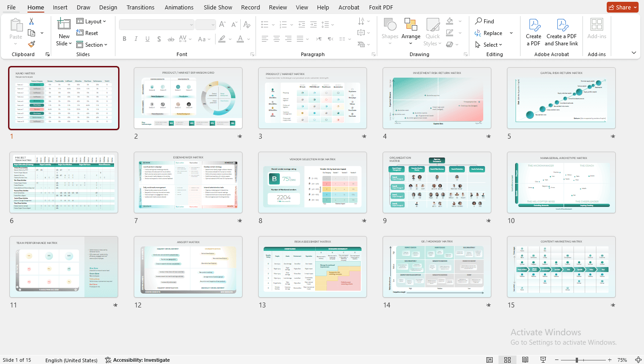
Task: Open the Slide Show tab
Action: point(218,7)
